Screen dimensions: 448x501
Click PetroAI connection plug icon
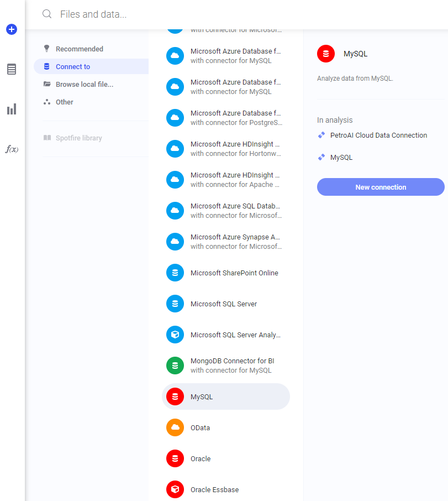[x=321, y=135]
